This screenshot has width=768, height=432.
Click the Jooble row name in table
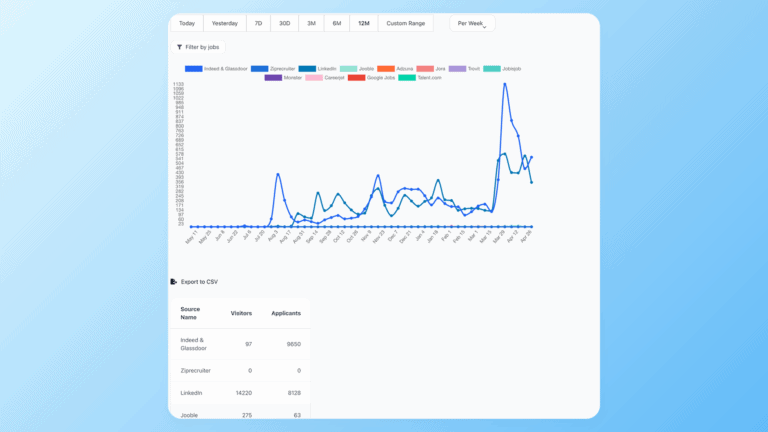pos(189,415)
